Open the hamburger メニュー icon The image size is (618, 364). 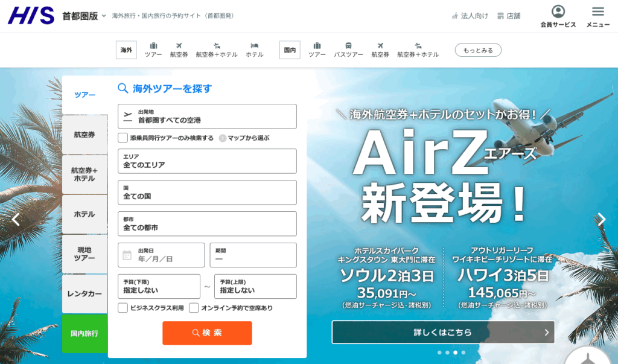tap(597, 12)
